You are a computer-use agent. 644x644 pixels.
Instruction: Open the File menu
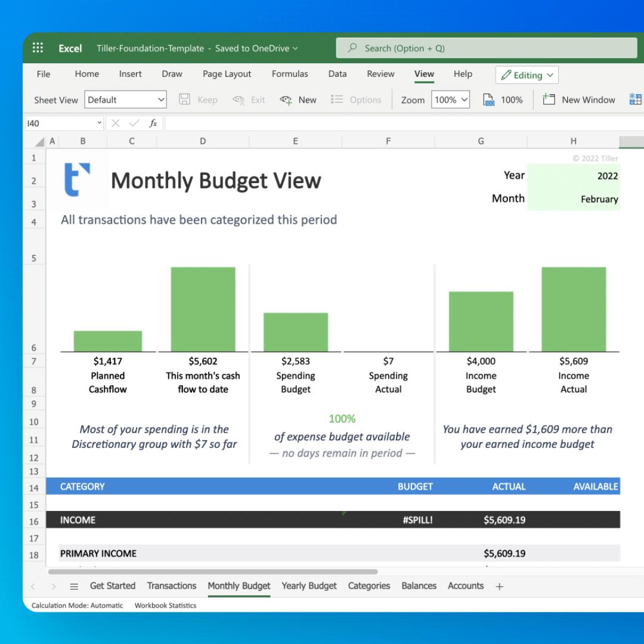tap(44, 75)
